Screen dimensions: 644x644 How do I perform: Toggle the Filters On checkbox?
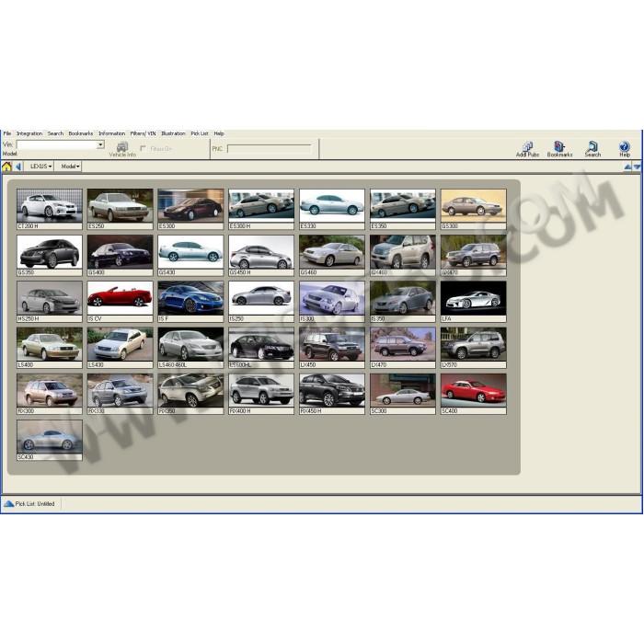pyautogui.click(x=143, y=148)
